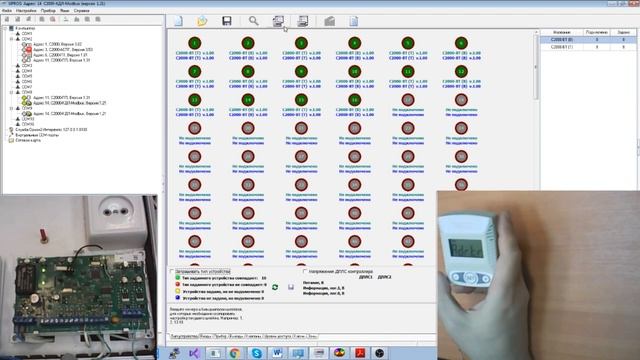Select green address circle 4
Viewport: 640px width, 360px height.
pyautogui.click(x=355, y=43)
